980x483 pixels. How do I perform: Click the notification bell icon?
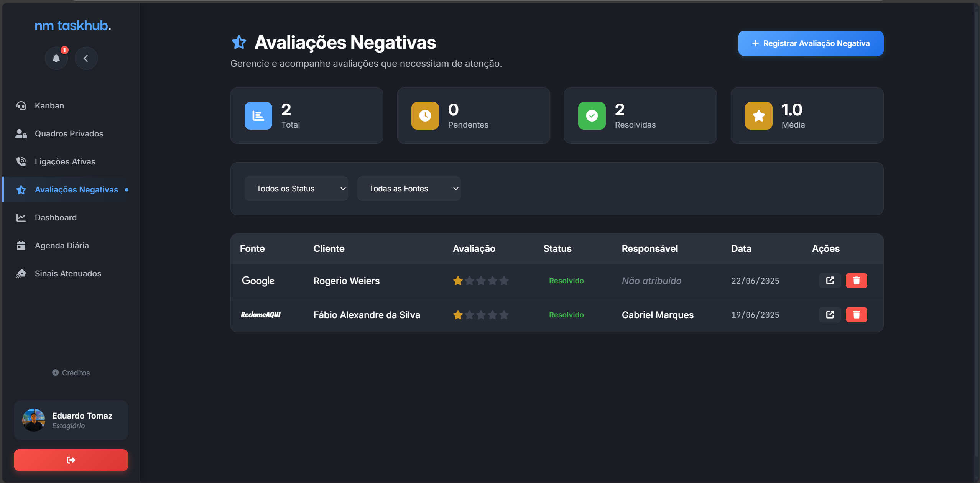[56, 58]
